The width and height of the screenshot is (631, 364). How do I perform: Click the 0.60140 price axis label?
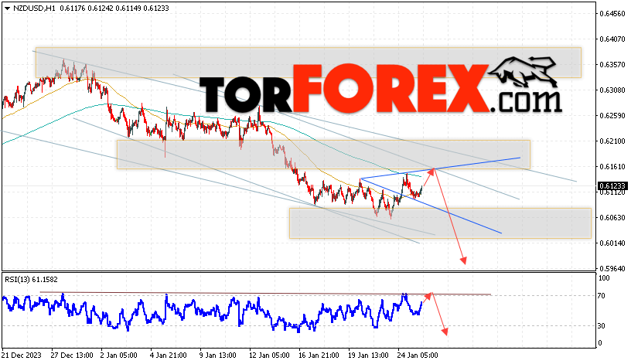coord(612,243)
